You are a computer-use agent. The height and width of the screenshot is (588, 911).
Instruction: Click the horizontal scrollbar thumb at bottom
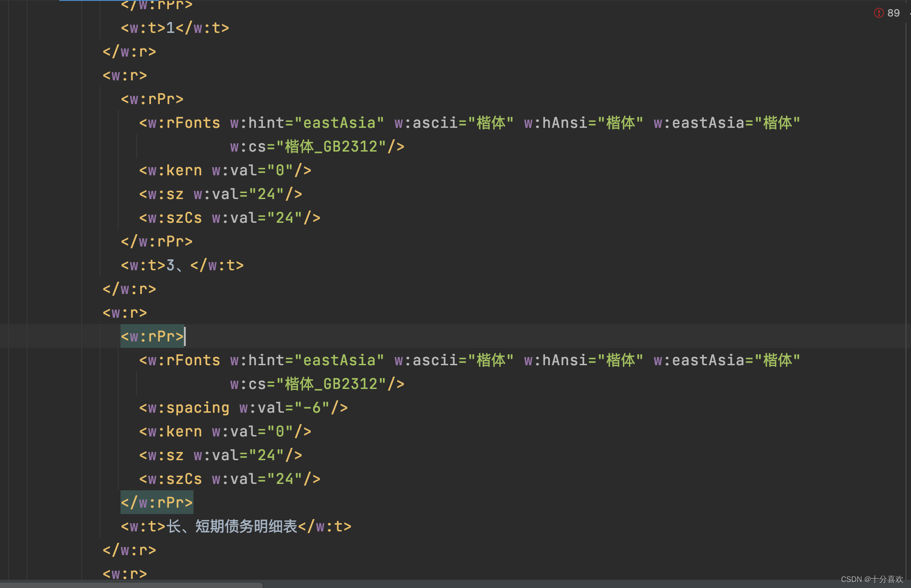(x=131, y=585)
